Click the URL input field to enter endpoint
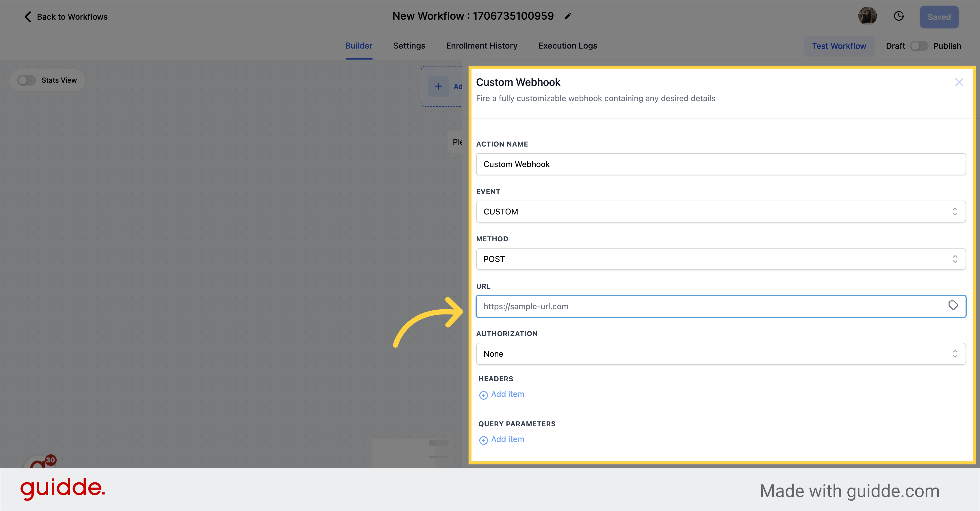 click(721, 306)
